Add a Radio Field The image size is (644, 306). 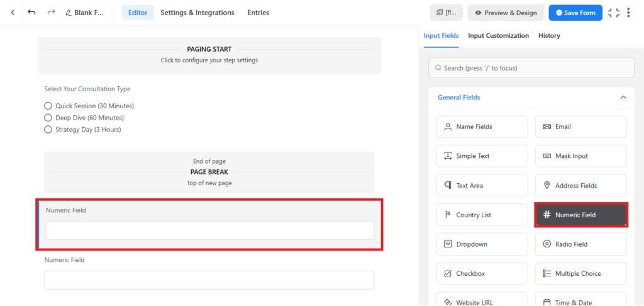pos(580,244)
